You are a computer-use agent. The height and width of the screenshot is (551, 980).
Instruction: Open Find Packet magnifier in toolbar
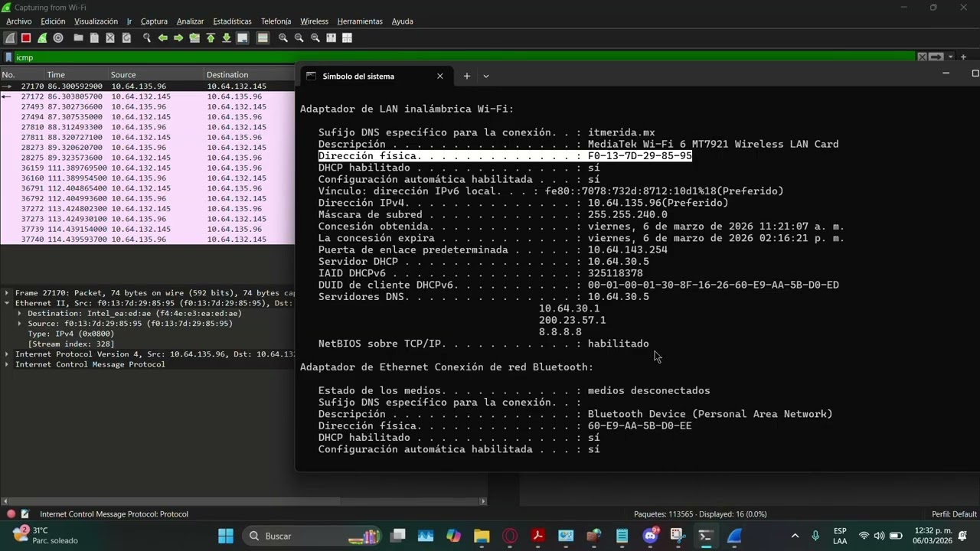pos(147,37)
